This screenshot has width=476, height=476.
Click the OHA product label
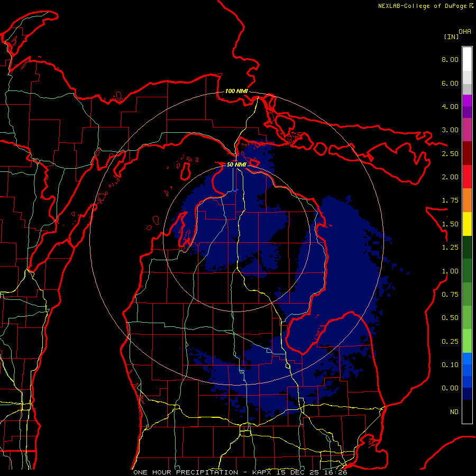[465, 32]
